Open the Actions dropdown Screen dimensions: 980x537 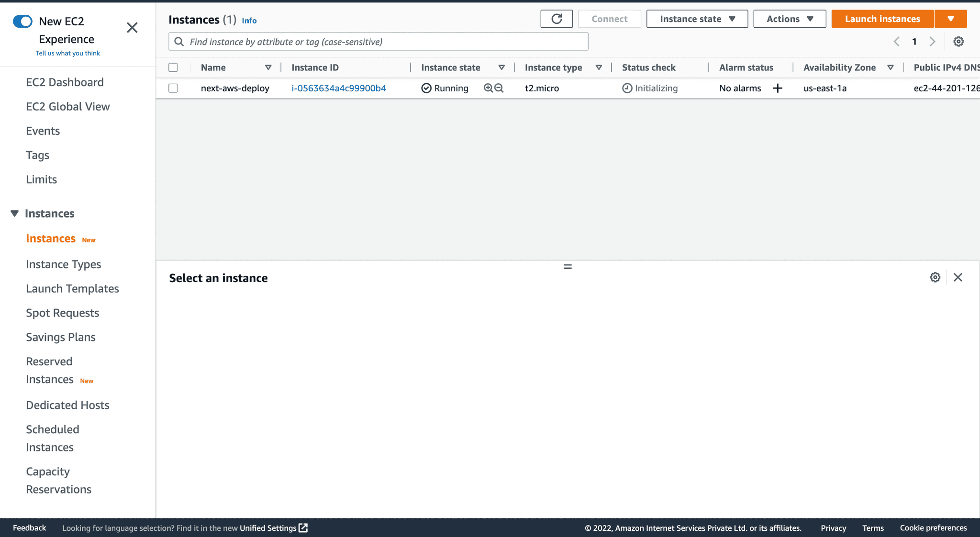click(x=789, y=19)
